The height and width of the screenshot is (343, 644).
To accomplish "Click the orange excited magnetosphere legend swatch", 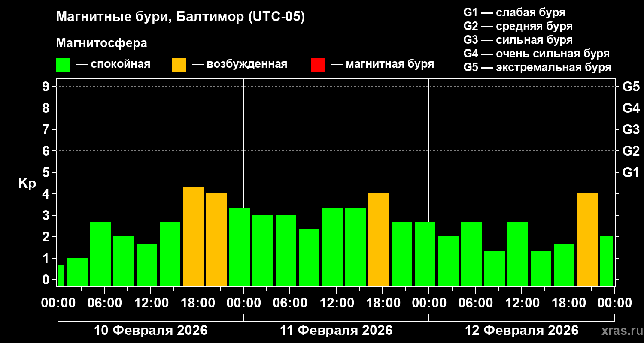I will coord(179,65).
